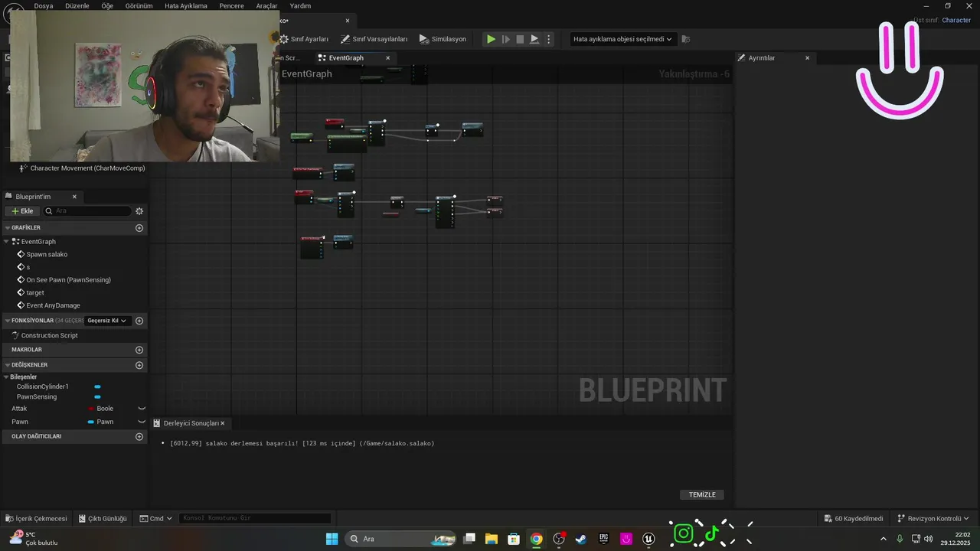
Task: Add a new graph via GRAFİKLER plus
Action: pyautogui.click(x=139, y=228)
